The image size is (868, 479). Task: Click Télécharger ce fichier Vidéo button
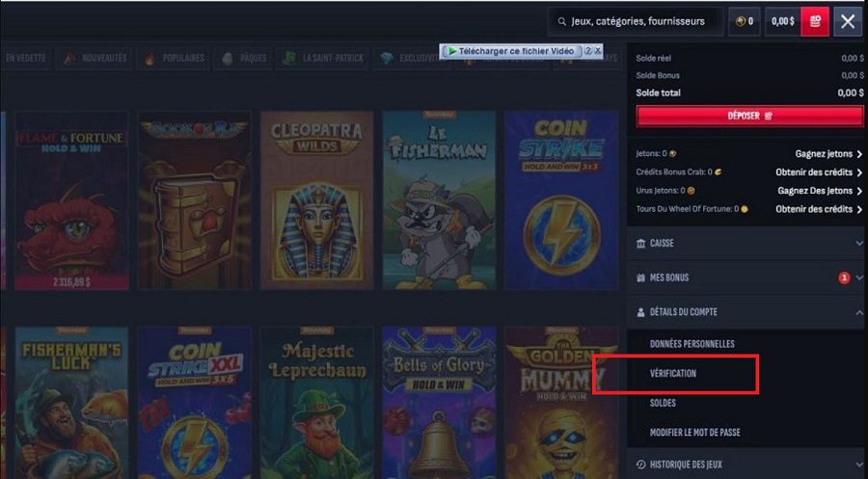(x=511, y=51)
